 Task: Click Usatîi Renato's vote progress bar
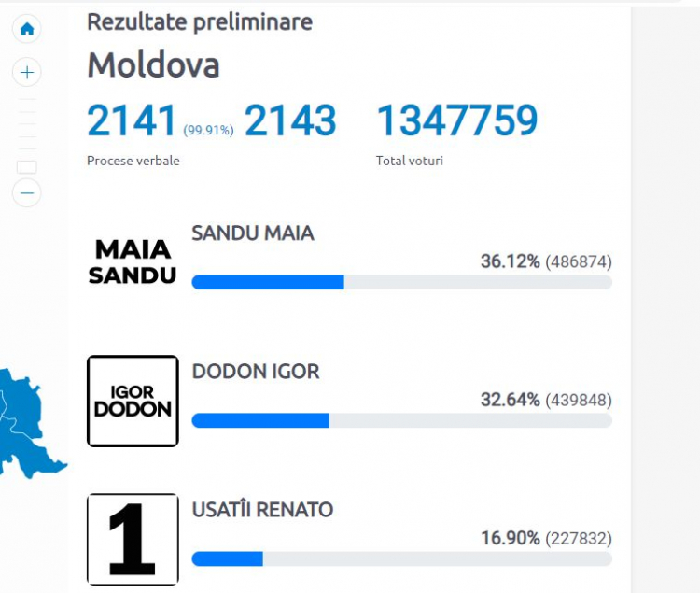coord(401,559)
